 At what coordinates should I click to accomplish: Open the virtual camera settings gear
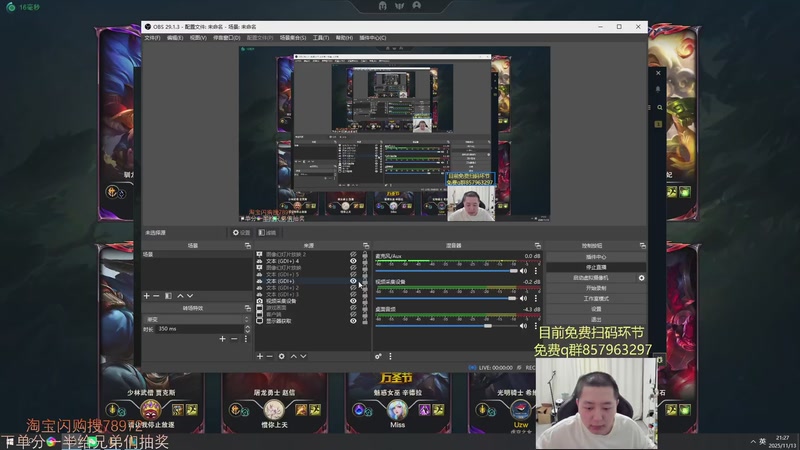pyautogui.click(x=641, y=278)
